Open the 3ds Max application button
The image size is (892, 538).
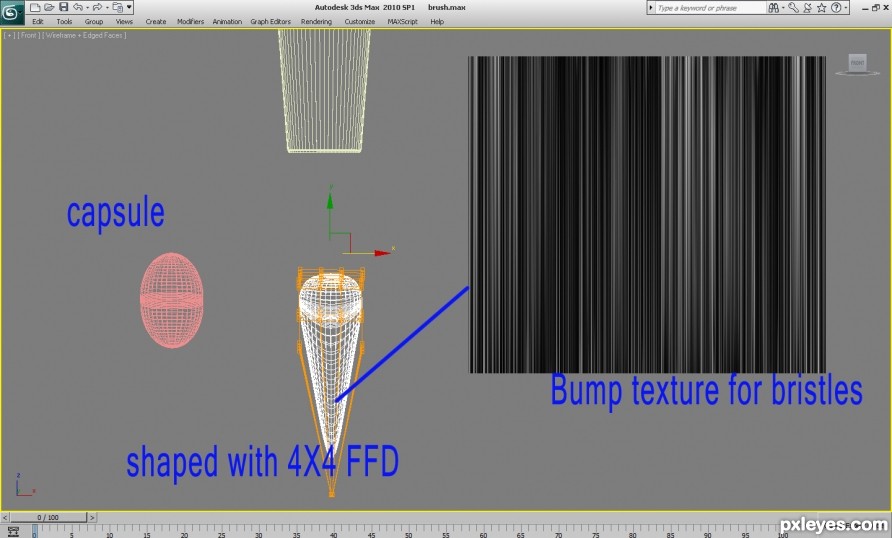11,12
